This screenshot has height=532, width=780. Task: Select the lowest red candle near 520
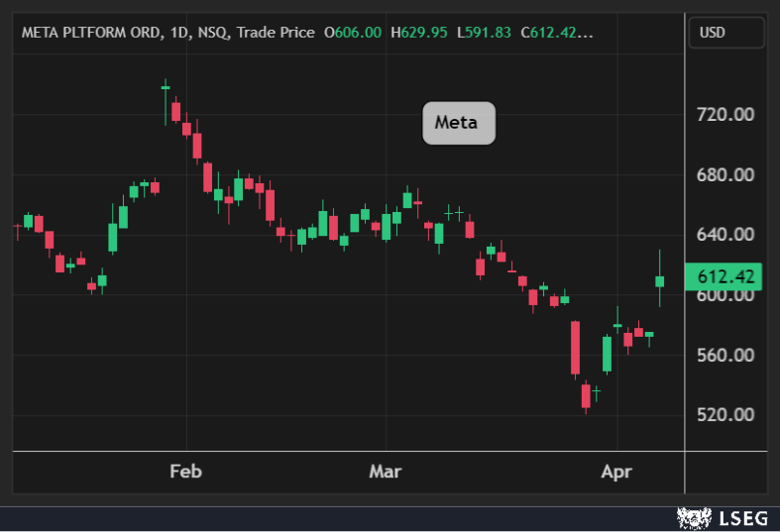(586, 395)
